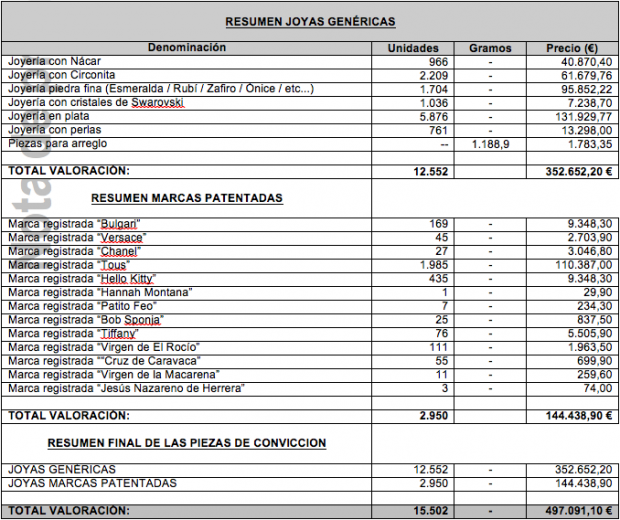Select price value 74,00

pos(598,389)
